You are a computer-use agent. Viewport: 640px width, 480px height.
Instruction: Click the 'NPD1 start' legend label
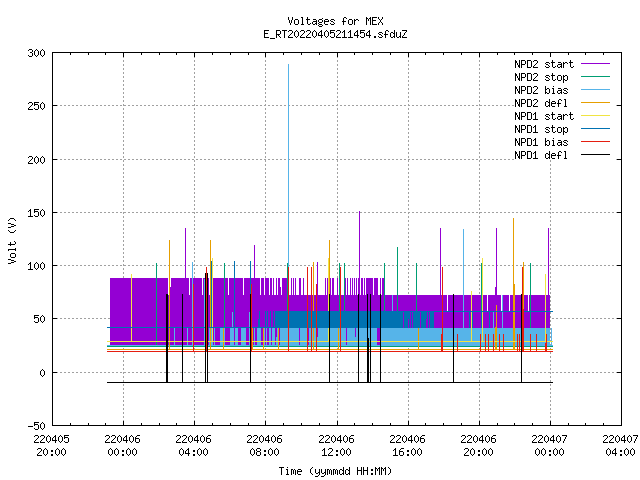point(544,116)
